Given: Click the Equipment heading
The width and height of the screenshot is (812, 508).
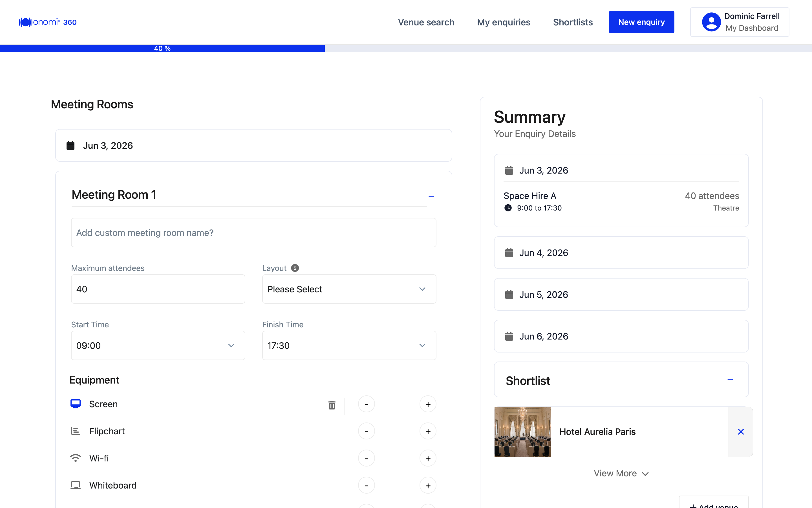Looking at the screenshot, I should pyautogui.click(x=94, y=380).
